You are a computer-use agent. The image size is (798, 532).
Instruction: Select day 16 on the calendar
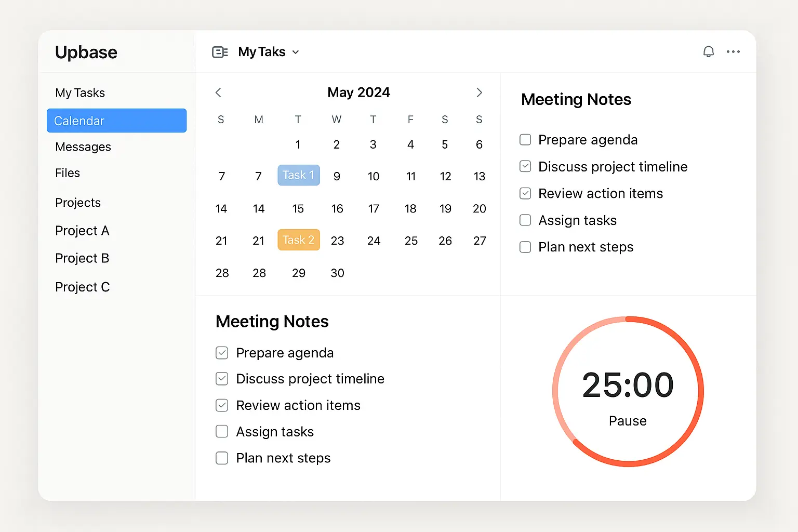[x=337, y=209]
